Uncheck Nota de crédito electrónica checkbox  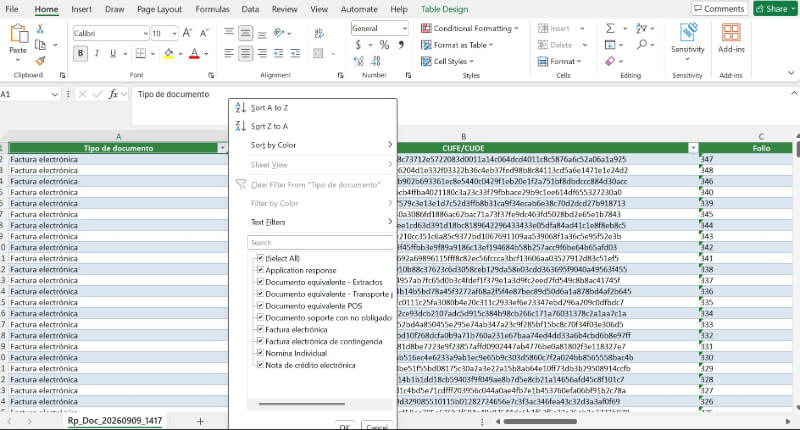[x=260, y=365]
